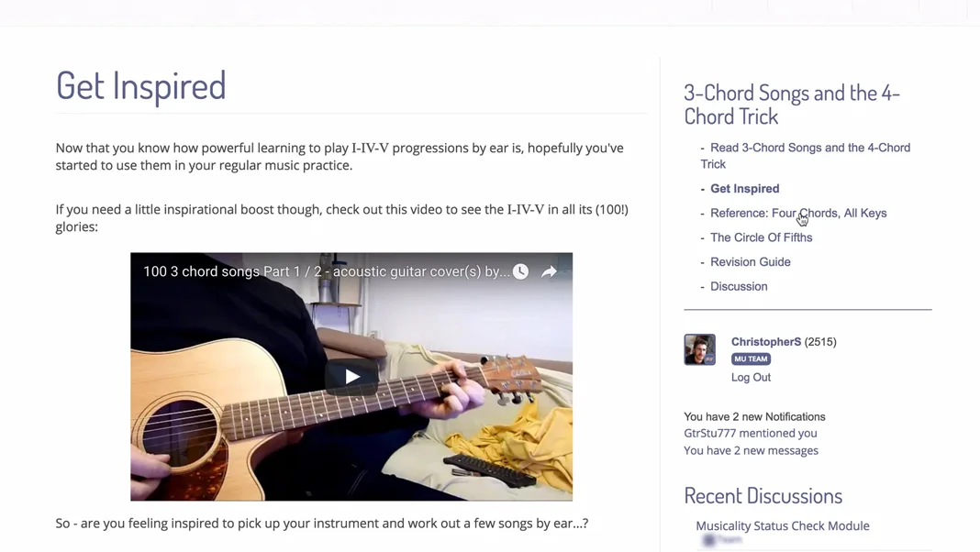Click the MU TEAM badge

(751, 359)
